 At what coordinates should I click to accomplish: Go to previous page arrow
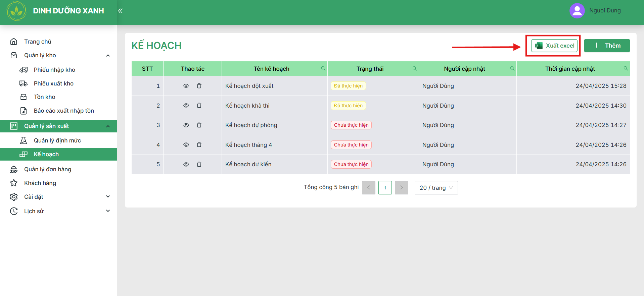[369, 188]
